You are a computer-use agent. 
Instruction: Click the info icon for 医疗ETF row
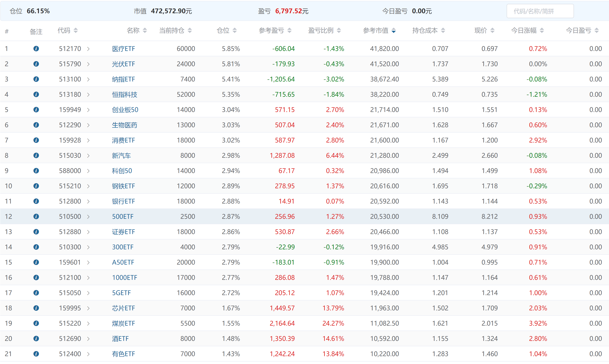(x=36, y=48)
